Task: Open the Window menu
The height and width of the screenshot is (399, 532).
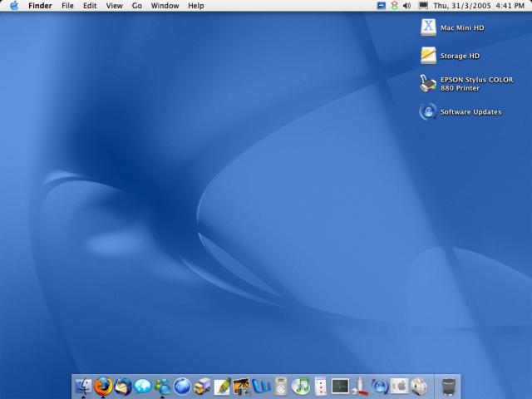Action: (x=165, y=6)
